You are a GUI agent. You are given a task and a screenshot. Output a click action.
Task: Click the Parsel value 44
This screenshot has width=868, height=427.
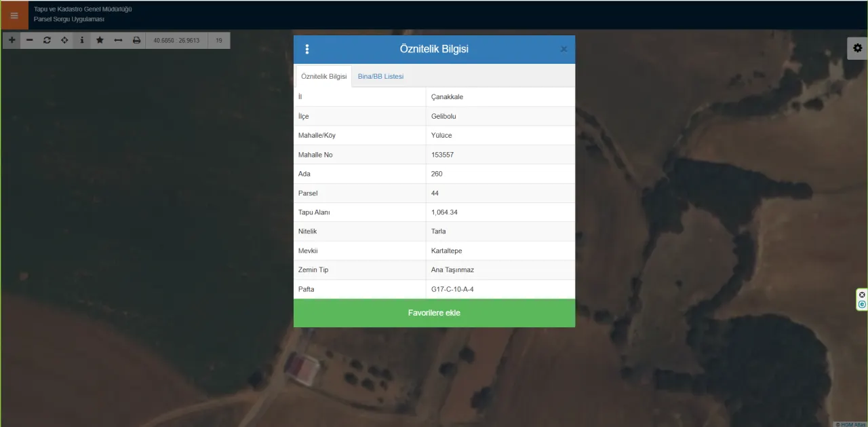(435, 193)
